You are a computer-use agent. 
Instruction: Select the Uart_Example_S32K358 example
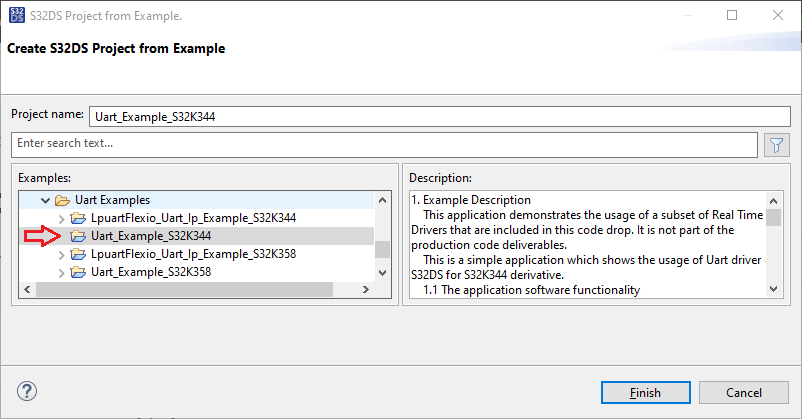click(x=150, y=272)
